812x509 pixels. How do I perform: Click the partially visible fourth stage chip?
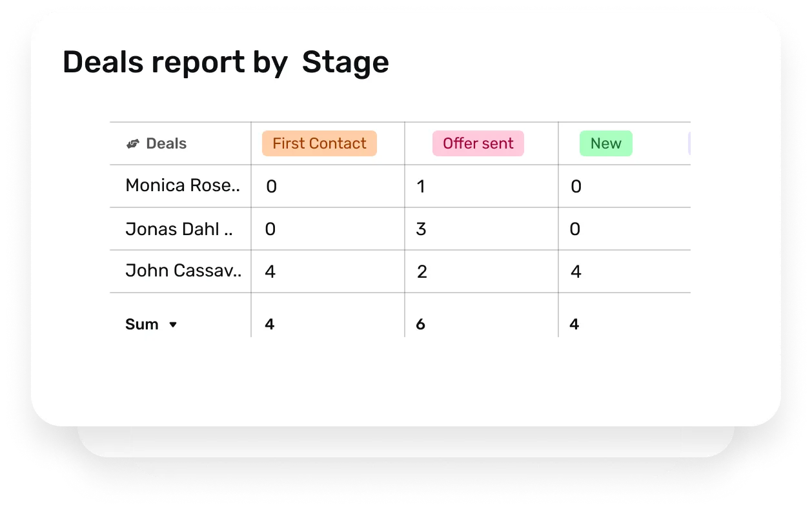(690, 143)
